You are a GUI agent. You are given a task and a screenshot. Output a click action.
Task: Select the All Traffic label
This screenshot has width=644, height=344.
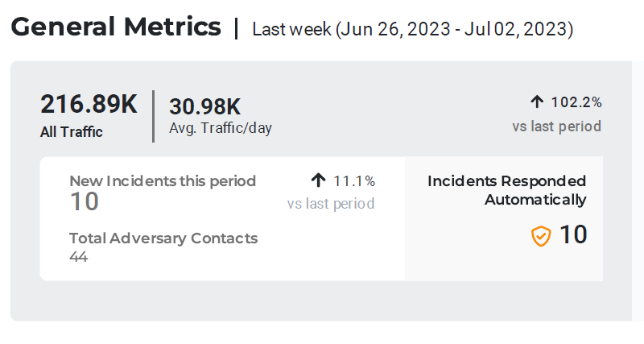72,132
